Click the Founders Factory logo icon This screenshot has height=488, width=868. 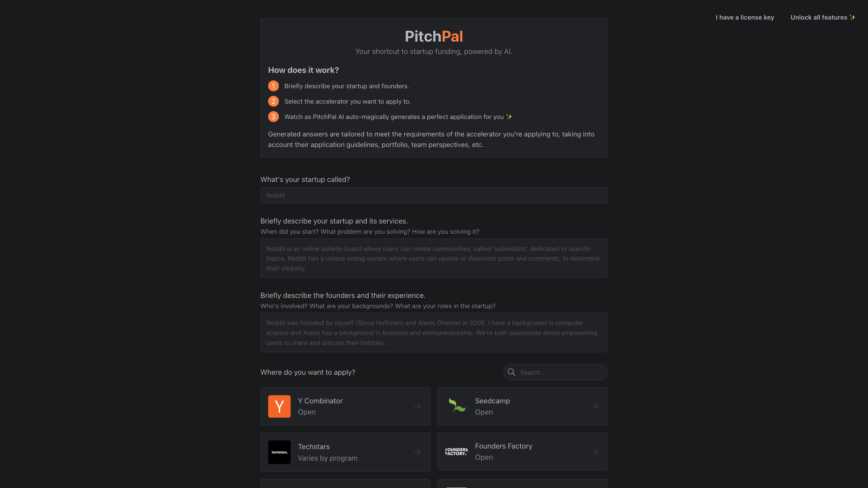[456, 451]
